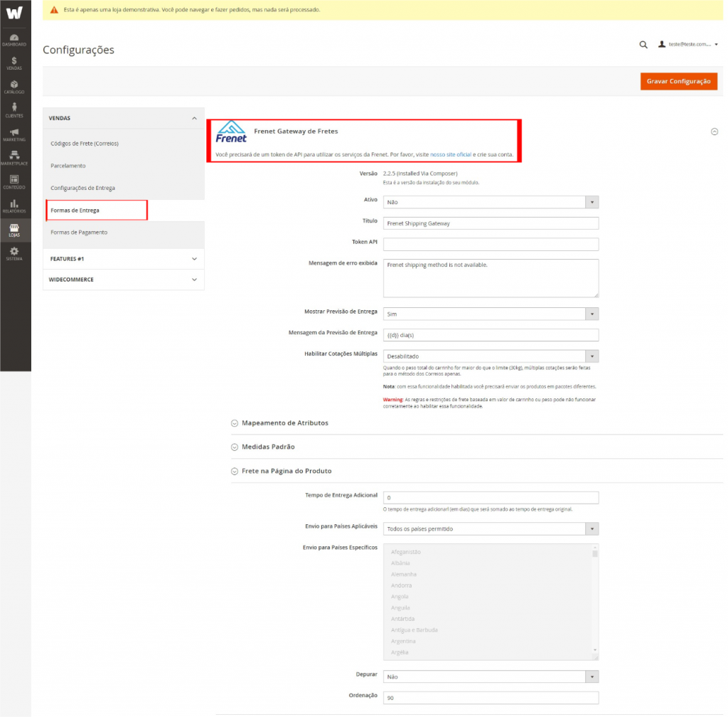The width and height of the screenshot is (728, 717).
Task: Select Argentina in countries list
Action: [403, 642]
